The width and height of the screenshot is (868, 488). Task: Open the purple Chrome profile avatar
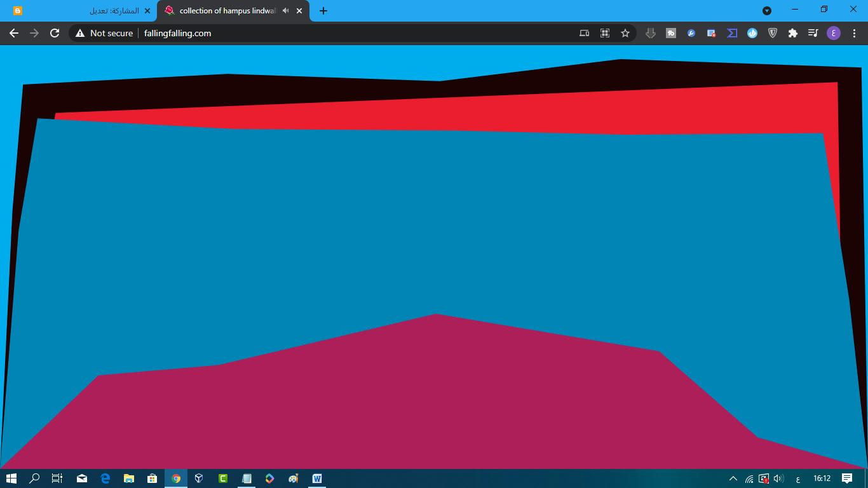[x=833, y=33]
